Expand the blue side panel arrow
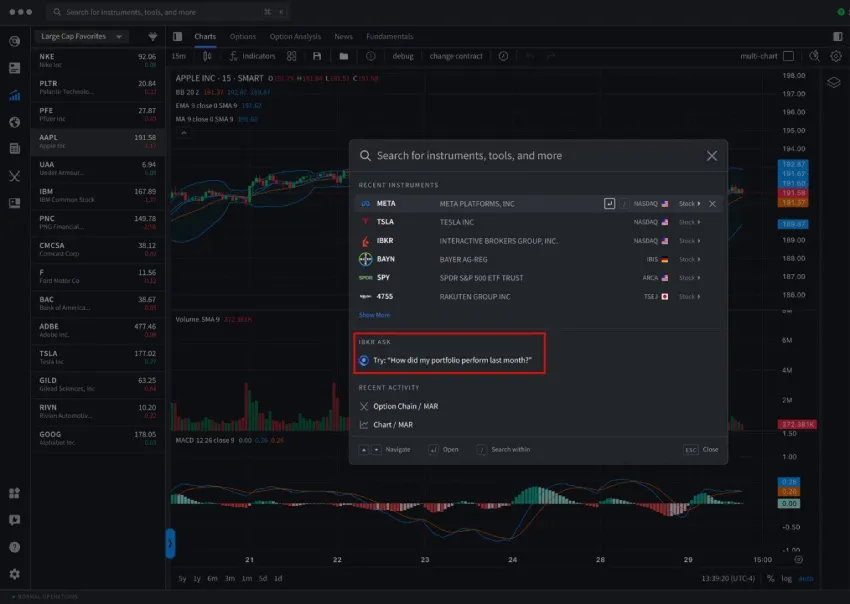This screenshot has width=850, height=604. tap(170, 543)
